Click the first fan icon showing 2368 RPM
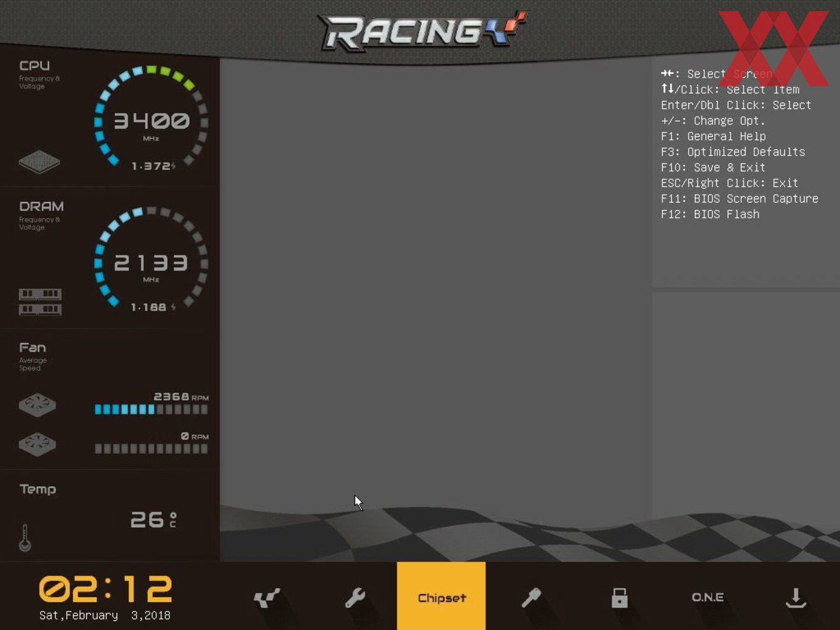840x630 pixels. (37, 405)
